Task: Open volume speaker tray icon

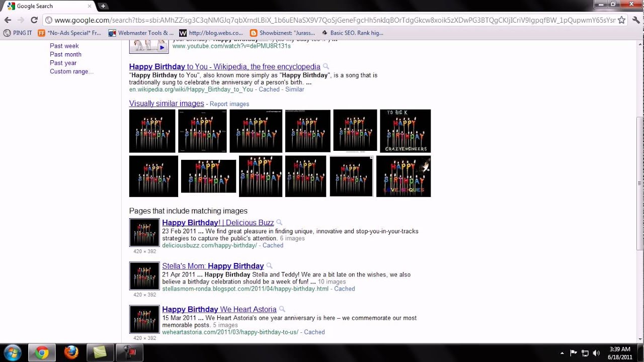Action: pyautogui.click(x=596, y=353)
